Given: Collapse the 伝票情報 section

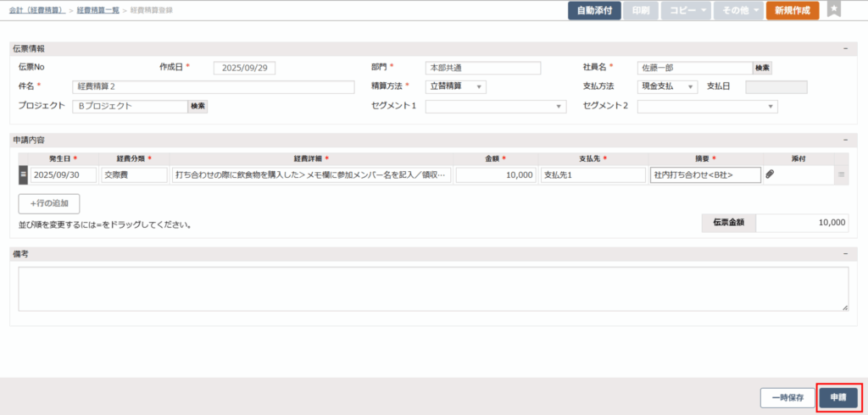Looking at the screenshot, I should coord(845,49).
